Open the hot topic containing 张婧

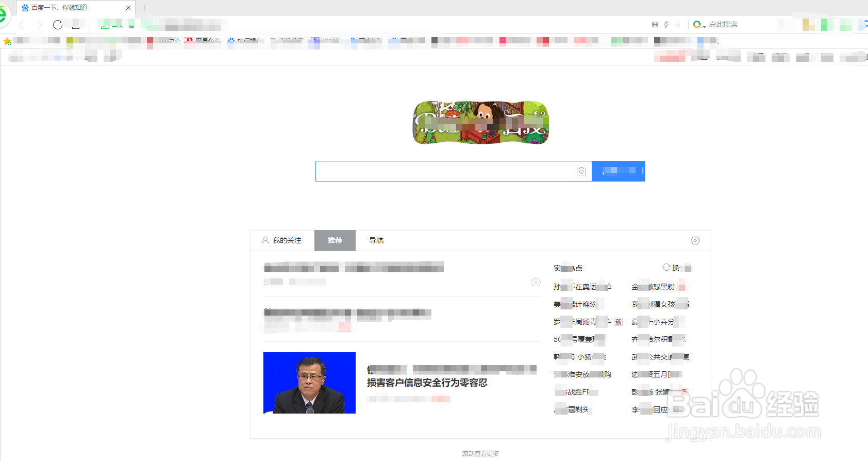click(655, 392)
